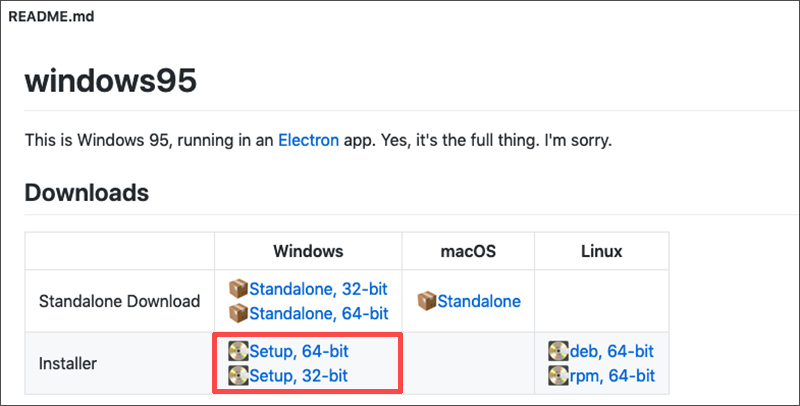Click the windows95 title heading
The width and height of the screenshot is (800, 406).
tap(111, 81)
